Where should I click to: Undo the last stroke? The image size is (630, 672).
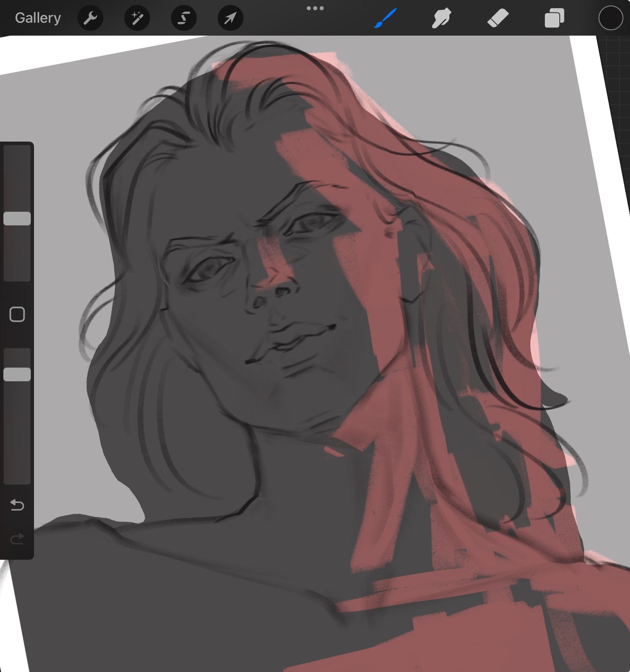pyautogui.click(x=17, y=505)
